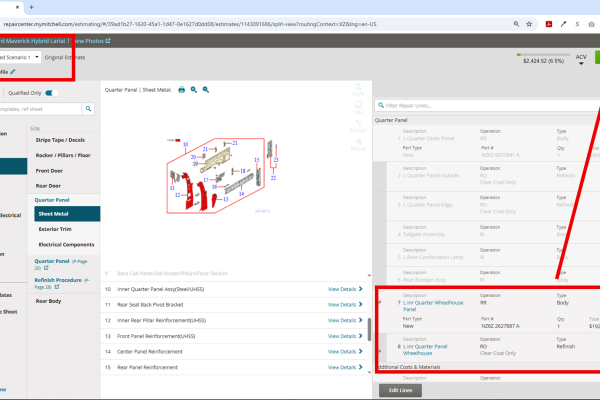The height and width of the screenshot is (400, 600).
Task: Collapse the Quarter Panel category
Action: coord(52,200)
